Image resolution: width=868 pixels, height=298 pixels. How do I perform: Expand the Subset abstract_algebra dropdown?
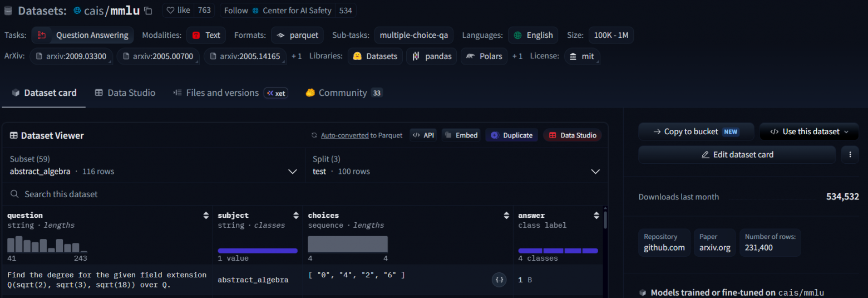154,165
